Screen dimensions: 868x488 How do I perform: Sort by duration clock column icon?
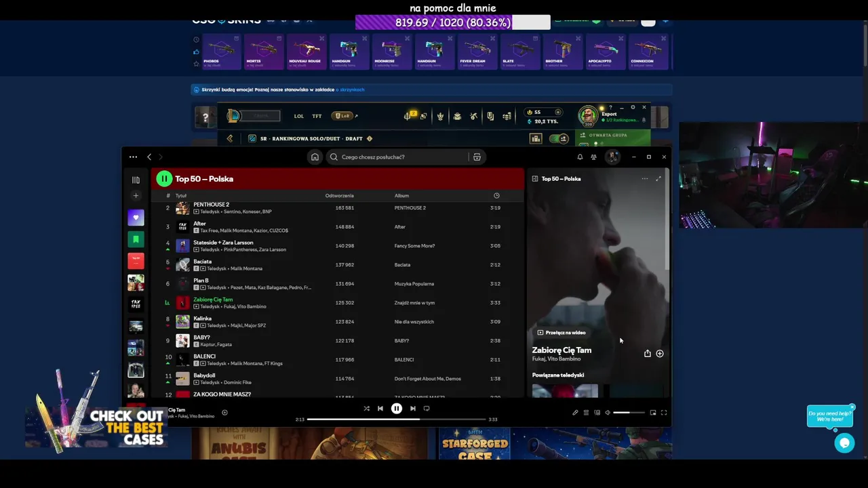pyautogui.click(x=496, y=196)
